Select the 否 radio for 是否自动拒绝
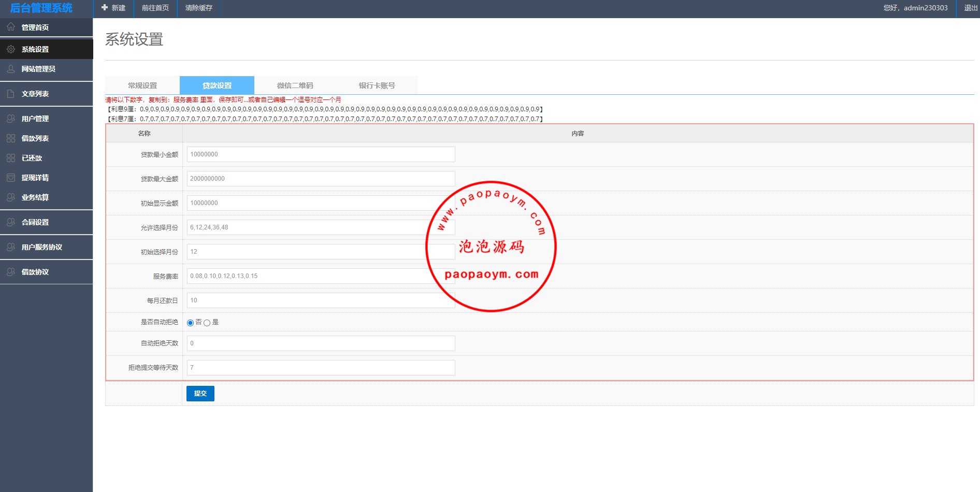980x492 pixels. click(190, 323)
